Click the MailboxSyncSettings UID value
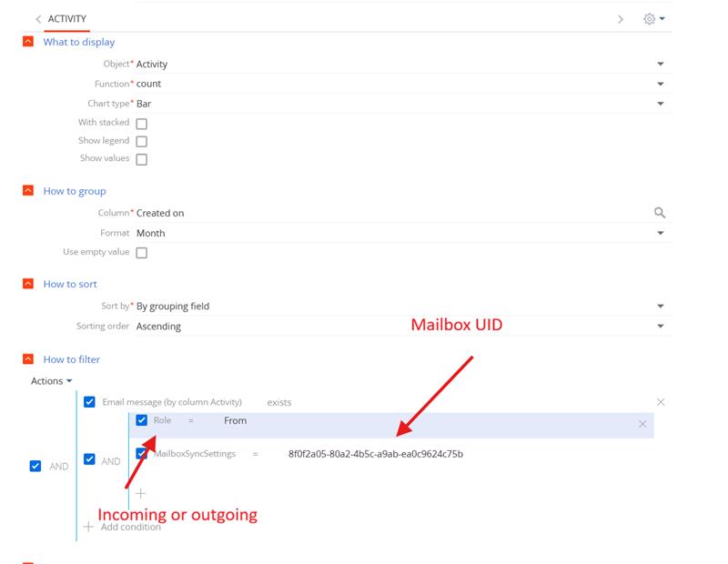 375,454
